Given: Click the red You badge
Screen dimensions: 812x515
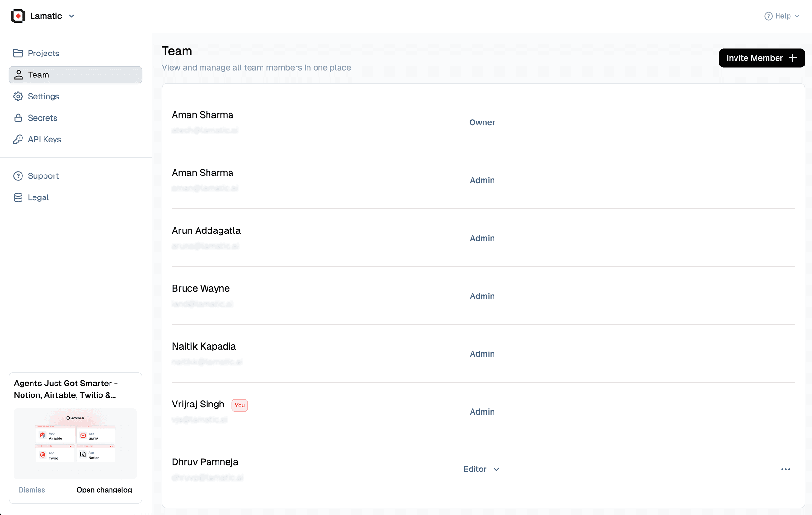Looking at the screenshot, I should 240,405.
